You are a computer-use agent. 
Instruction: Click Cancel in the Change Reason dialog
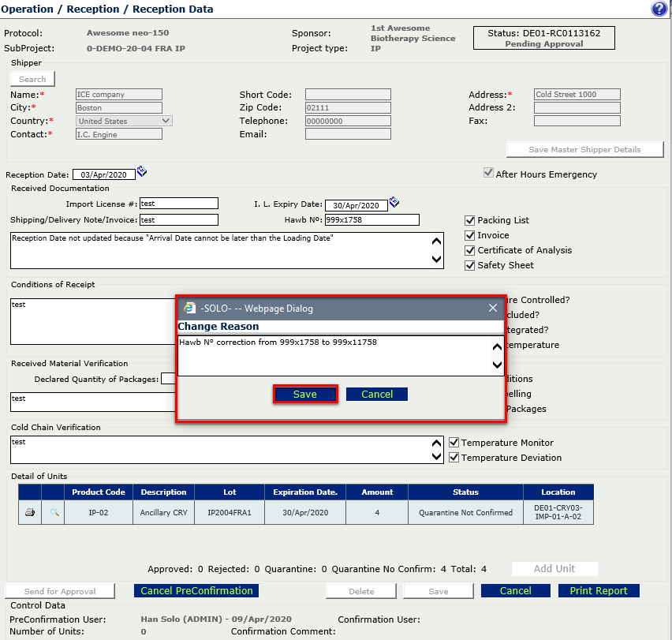tap(377, 394)
